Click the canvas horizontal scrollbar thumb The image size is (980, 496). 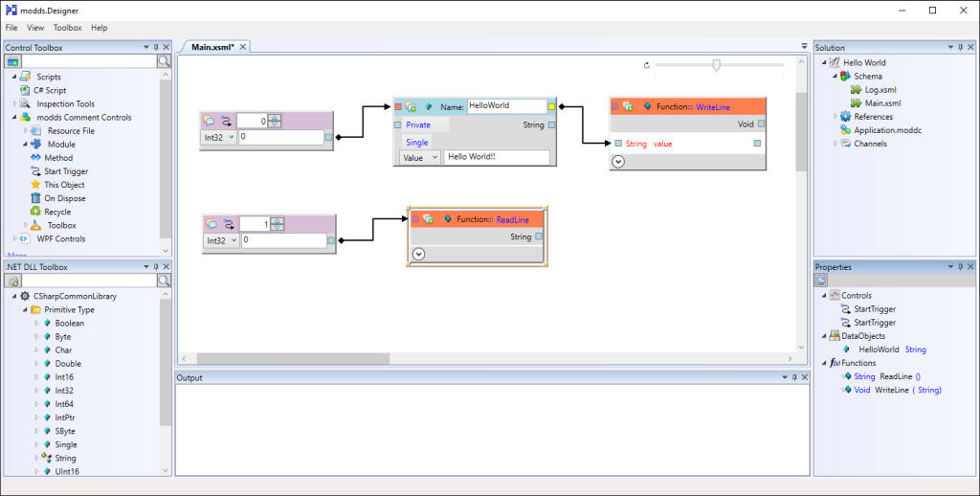(293, 358)
